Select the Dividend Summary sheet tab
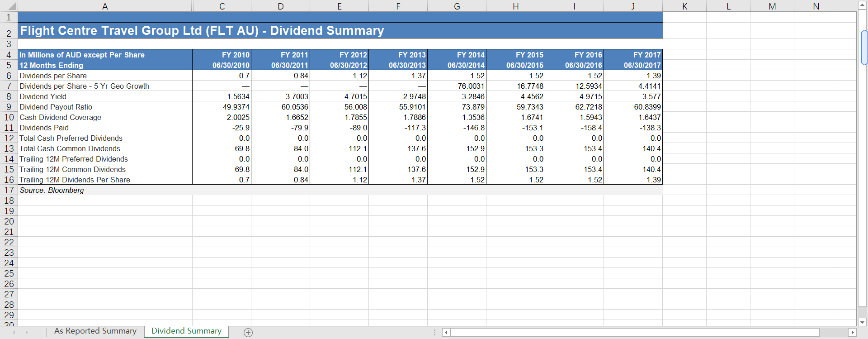This screenshot has height=339, width=868. 186,331
